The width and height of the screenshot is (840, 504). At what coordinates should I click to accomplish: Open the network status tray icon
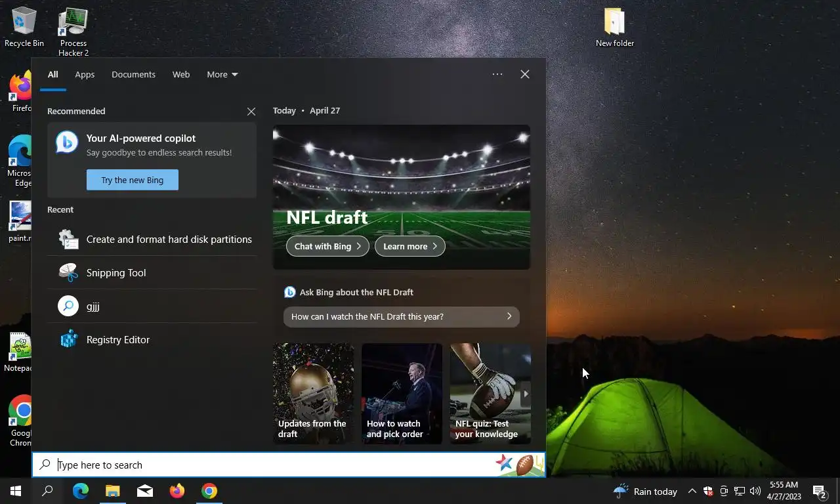tap(740, 491)
